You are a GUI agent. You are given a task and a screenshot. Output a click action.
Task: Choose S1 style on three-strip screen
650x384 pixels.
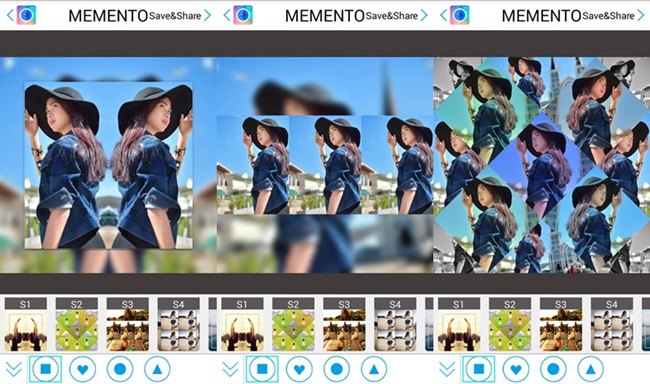(x=243, y=324)
